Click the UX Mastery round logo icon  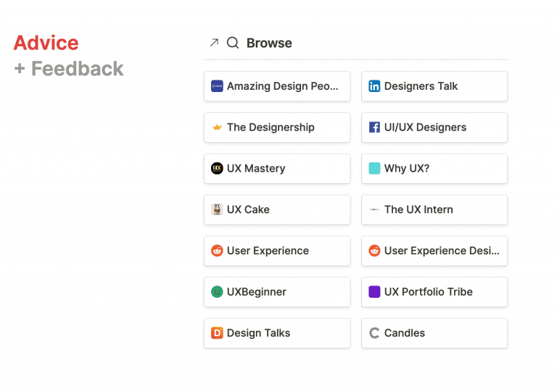pos(217,169)
